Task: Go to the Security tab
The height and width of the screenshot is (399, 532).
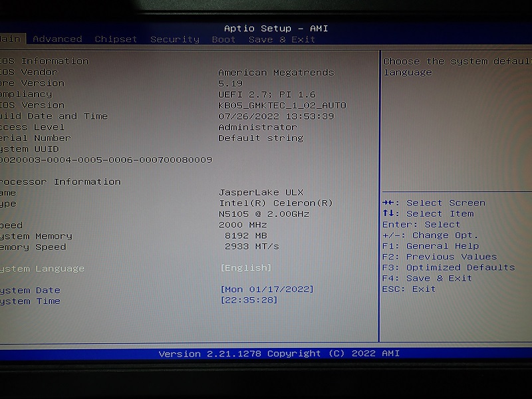Action: coord(175,39)
